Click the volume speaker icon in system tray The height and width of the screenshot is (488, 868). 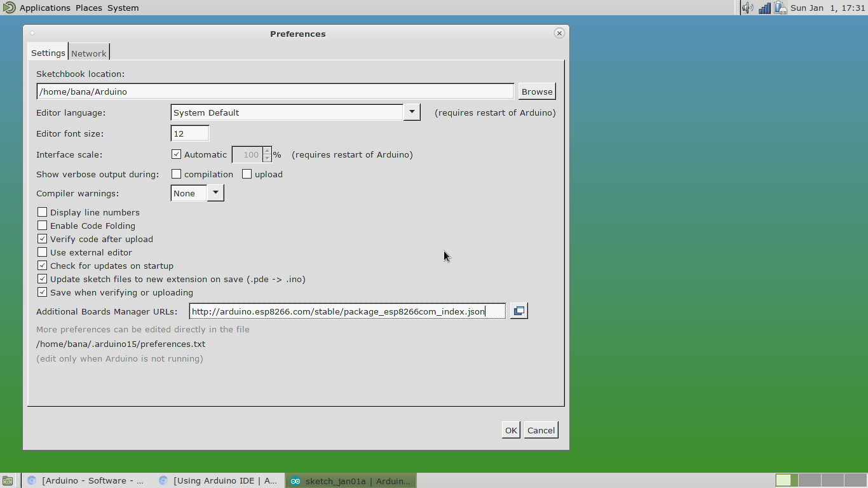[747, 8]
